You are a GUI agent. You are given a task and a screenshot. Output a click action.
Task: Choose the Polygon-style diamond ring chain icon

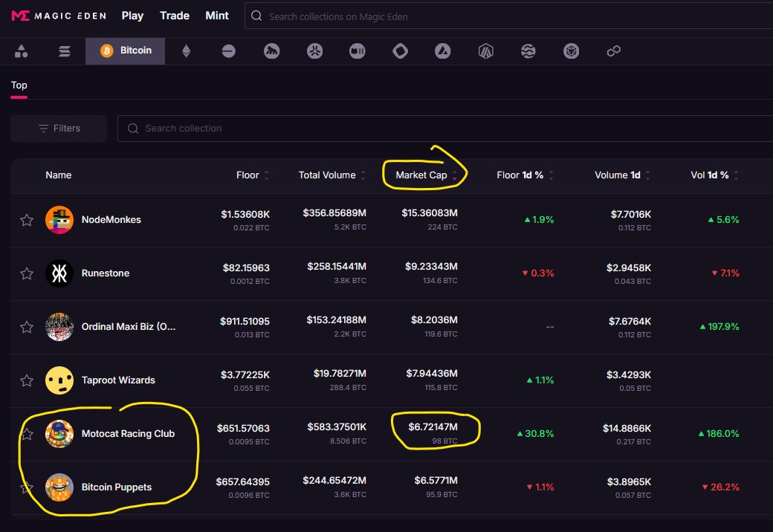click(401, 51)
